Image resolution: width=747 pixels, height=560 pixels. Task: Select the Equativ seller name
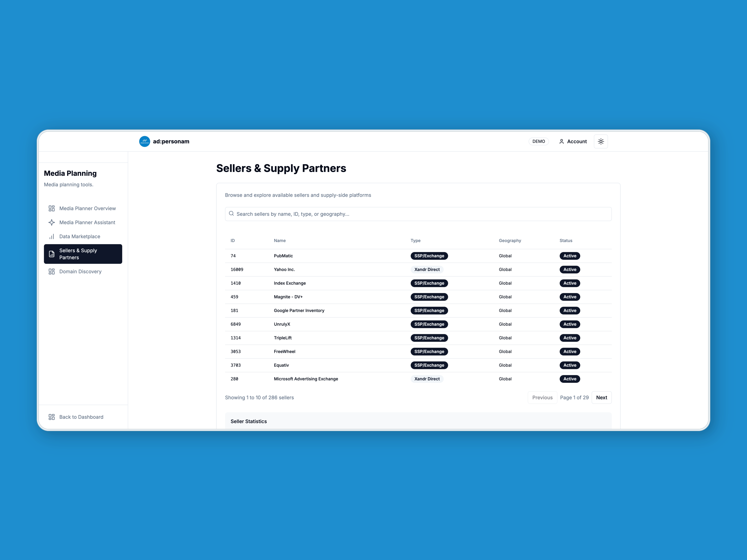(281, 365)
